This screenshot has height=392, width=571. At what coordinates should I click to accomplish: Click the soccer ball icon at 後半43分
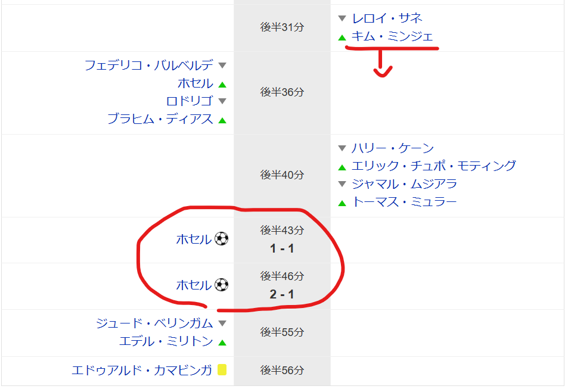(x=221, y=239)
